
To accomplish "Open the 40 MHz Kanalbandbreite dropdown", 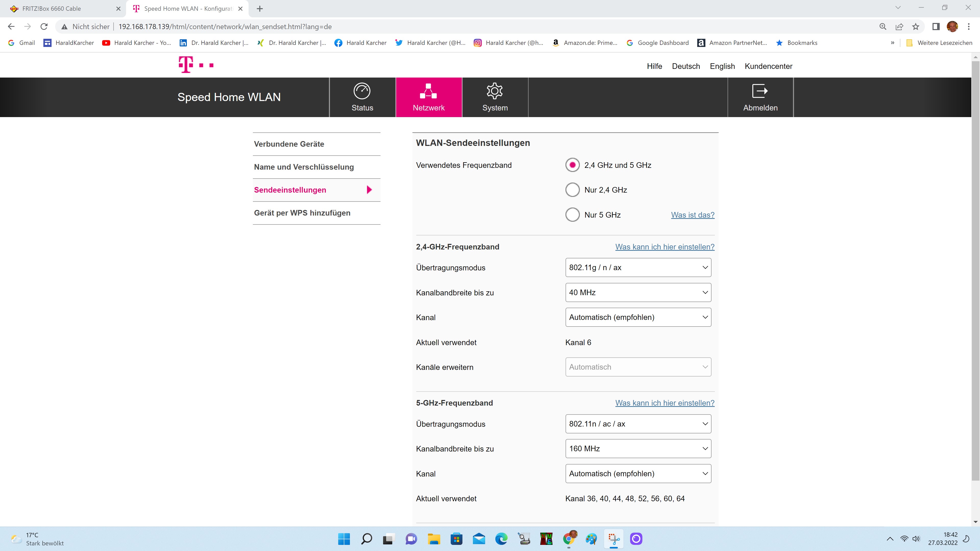I will 638,292.
